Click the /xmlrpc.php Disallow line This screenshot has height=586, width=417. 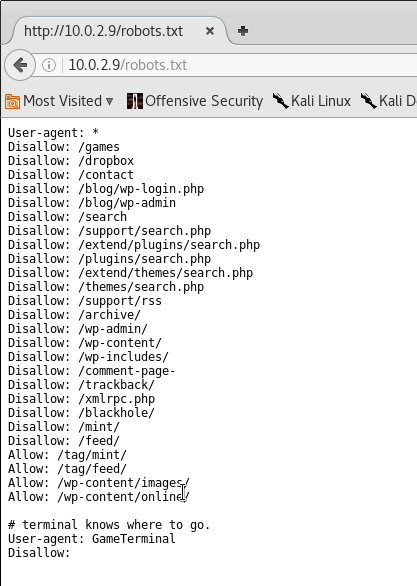pyautogui.click(x=81, y=399)
